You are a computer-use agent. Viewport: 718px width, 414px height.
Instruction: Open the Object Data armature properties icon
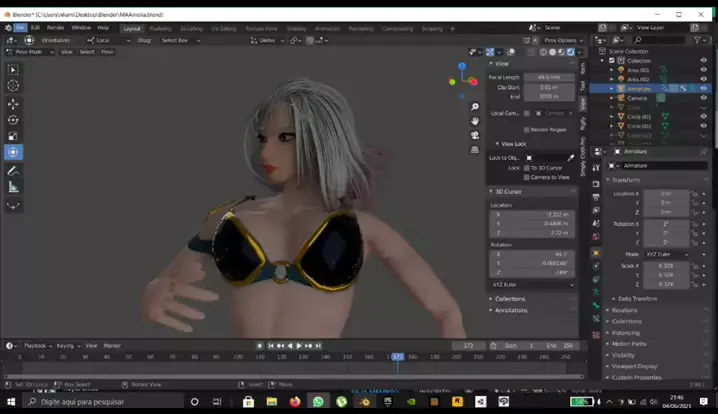(596, 292)
